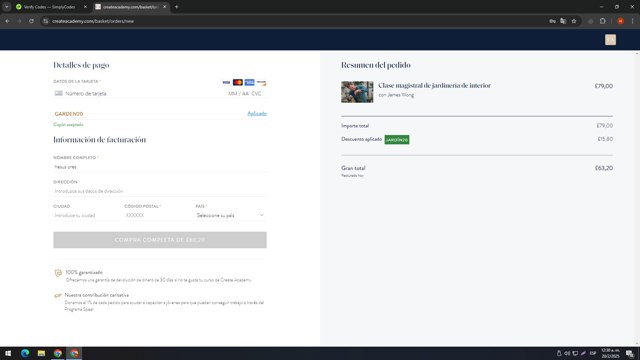Click the taskbar clock and date
640x360 pixels.
610,353
